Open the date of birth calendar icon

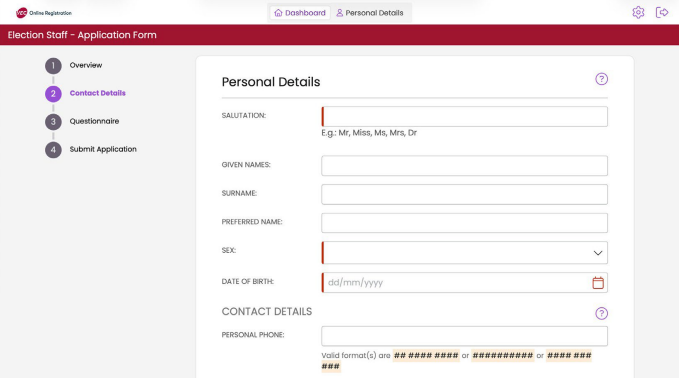598,283
